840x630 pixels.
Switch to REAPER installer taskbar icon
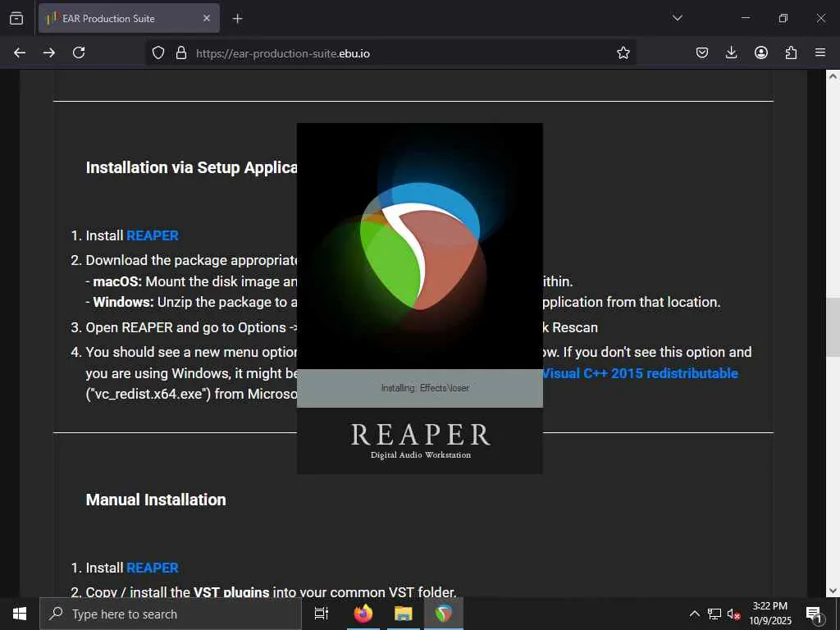point(444,614)
